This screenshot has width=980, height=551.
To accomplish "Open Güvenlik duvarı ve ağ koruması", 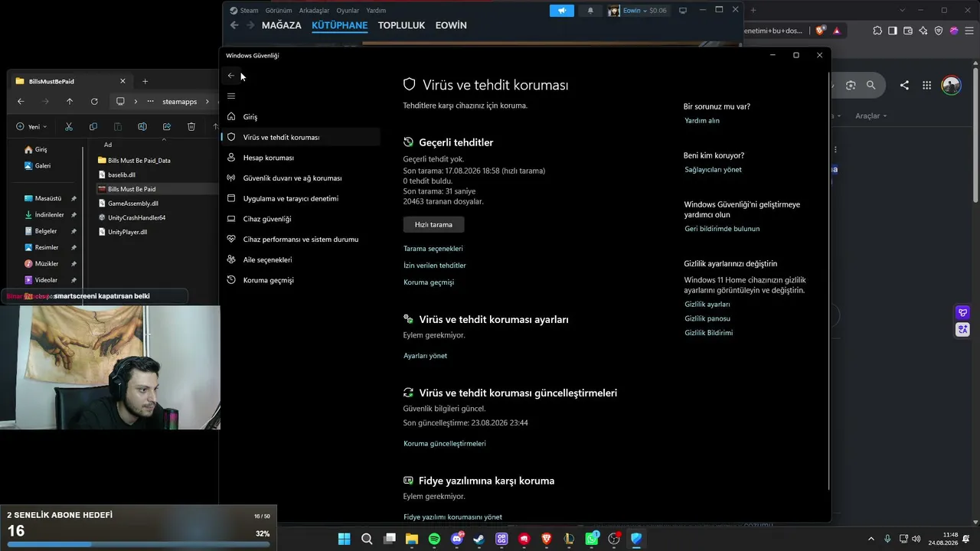I will pyautogui.click(x=300, y=178).
